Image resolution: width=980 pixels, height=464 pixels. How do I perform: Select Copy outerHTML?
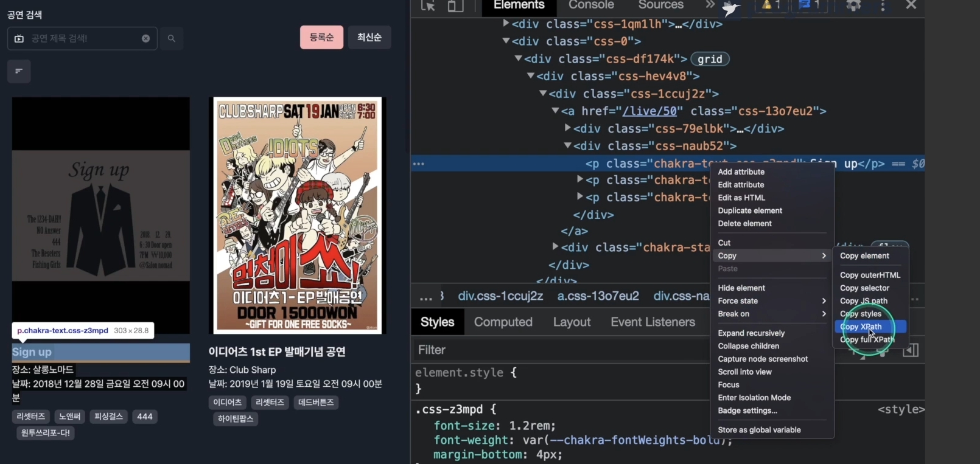[871, 275]
